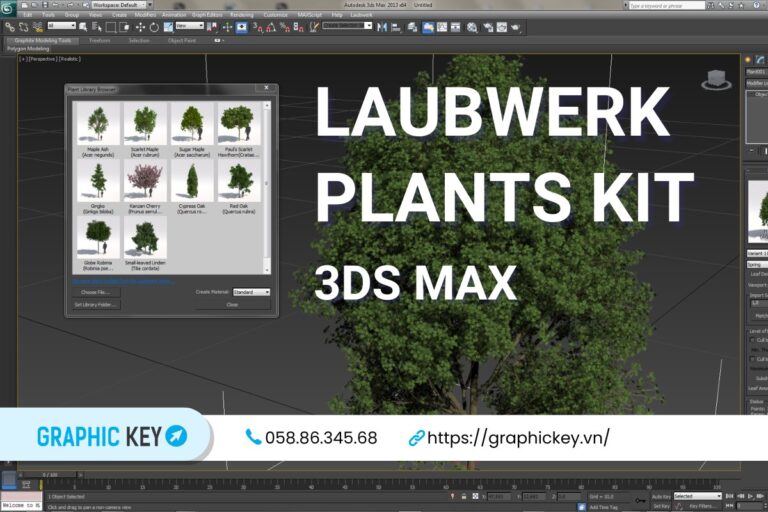Open Render Setup icon
The height and width of the screenshot is (512, 768).
click(x=488, y=27)
